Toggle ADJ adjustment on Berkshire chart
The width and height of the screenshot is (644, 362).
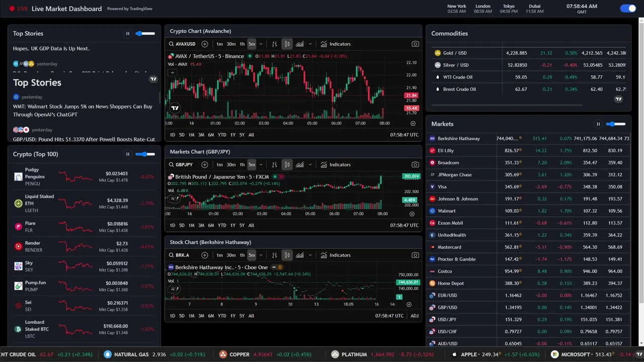[x=414, y=316]
